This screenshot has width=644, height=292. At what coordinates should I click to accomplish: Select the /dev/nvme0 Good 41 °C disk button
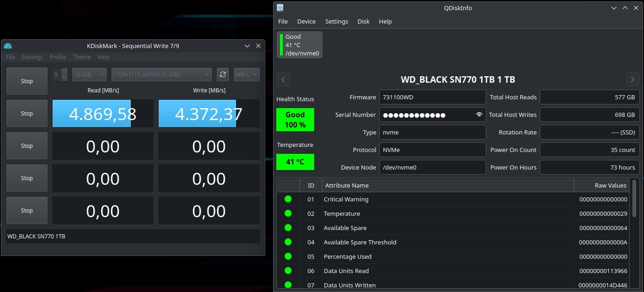pos(299,45)
